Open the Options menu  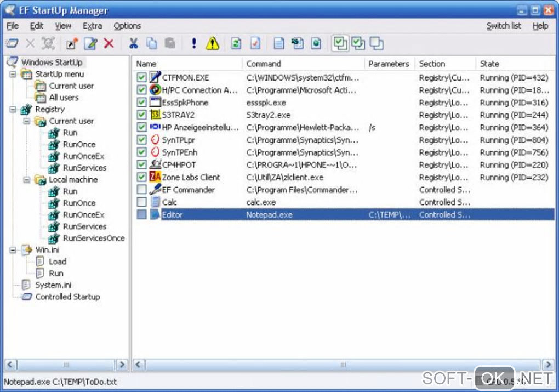pos(127,26)
